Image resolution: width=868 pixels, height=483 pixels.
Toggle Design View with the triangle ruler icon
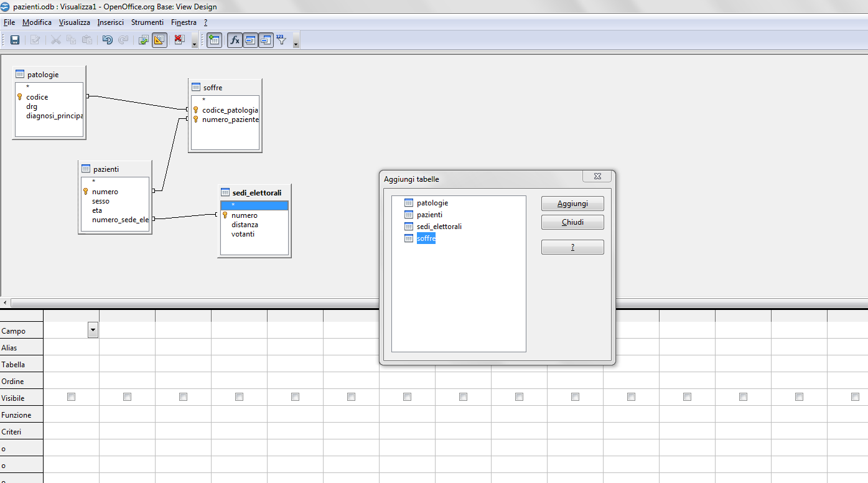point(159,40)
